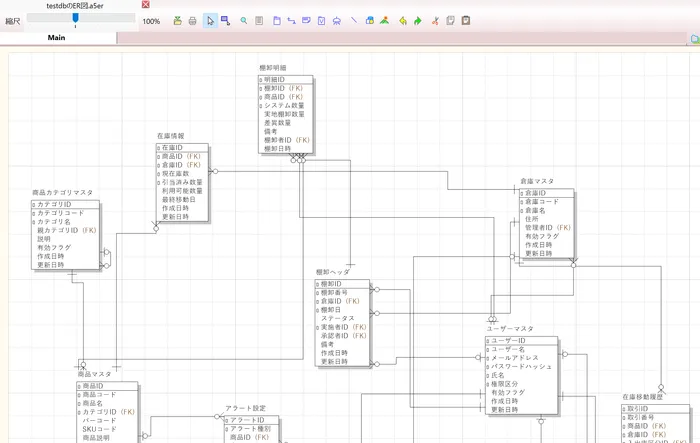Click the clipboard paste icon
Screen dimensions: 700x443
tap(466, 20)
